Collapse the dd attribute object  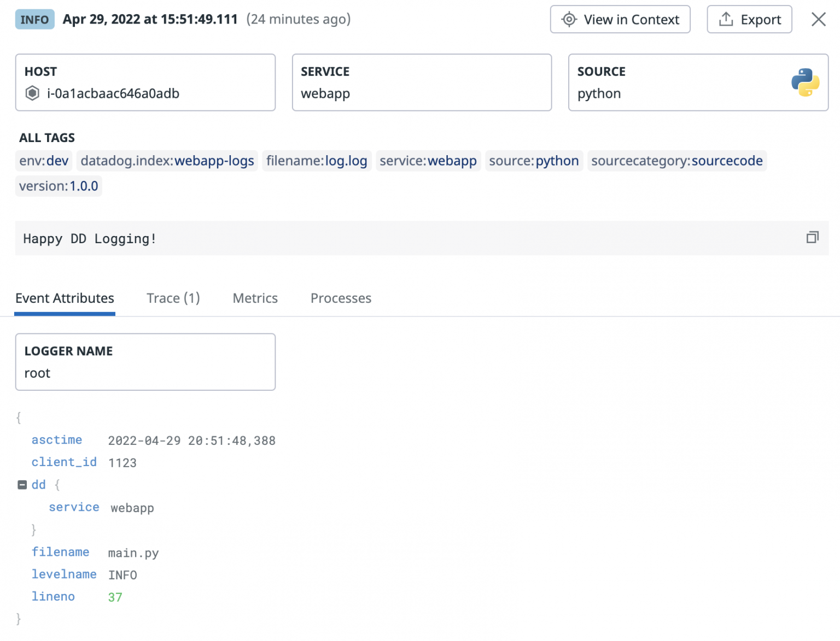coord(22,484)
